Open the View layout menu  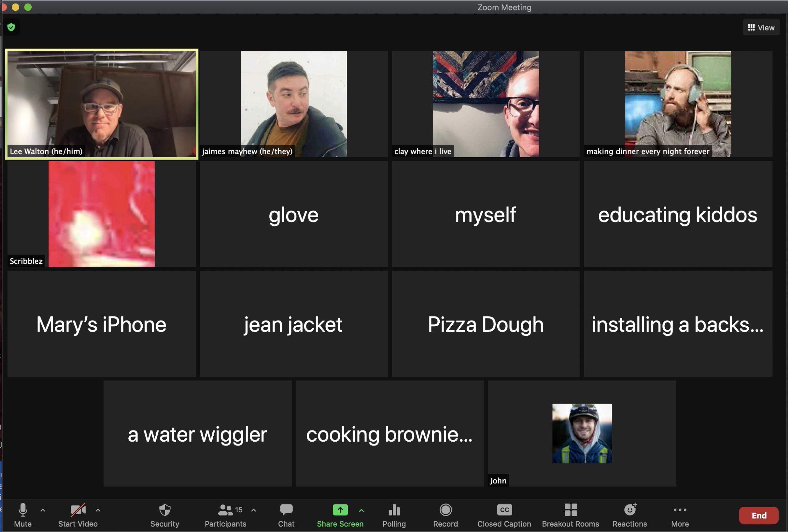[761, 28]
